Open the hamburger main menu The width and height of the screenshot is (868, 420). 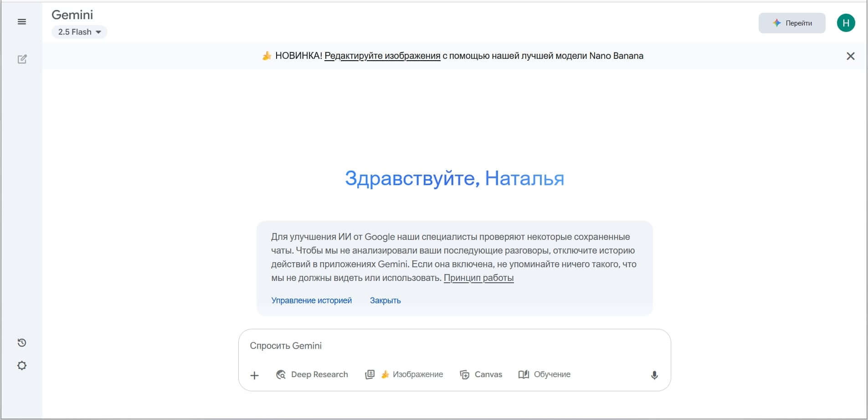pyautogui.click(x=22, y=22)
